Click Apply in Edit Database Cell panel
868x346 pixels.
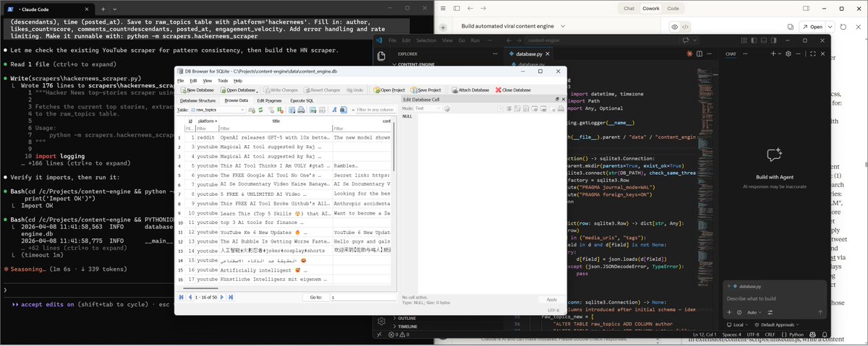tap(552, 299)
